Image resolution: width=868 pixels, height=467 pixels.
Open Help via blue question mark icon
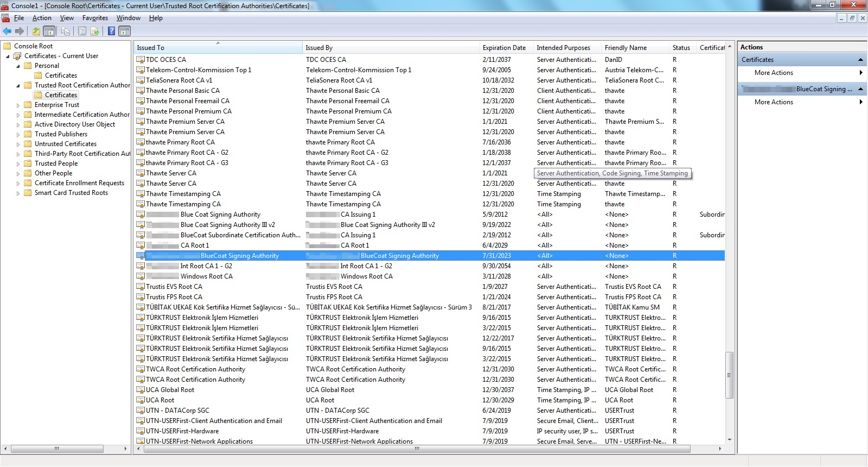pyautogui.click(x=111, y=31)
